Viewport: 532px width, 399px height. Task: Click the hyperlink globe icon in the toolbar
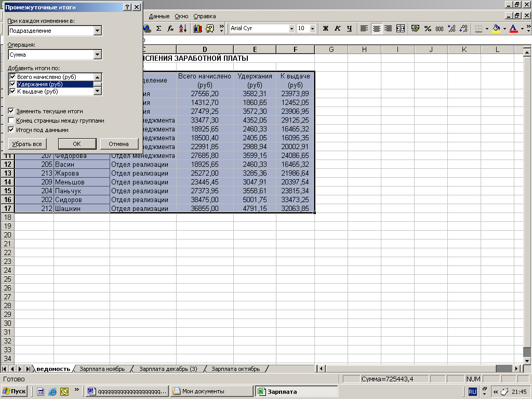pos(147,29)
